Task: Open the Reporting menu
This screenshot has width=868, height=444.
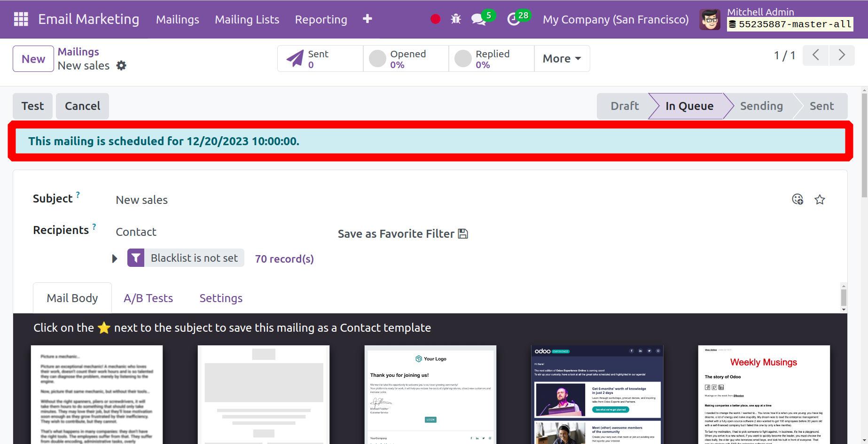Action: click(321, 19)
